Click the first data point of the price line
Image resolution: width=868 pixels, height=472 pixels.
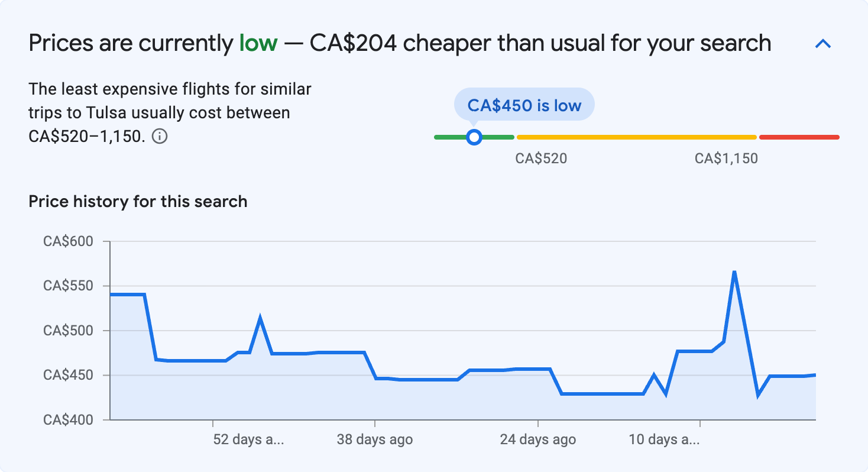(x=112, y=293)
